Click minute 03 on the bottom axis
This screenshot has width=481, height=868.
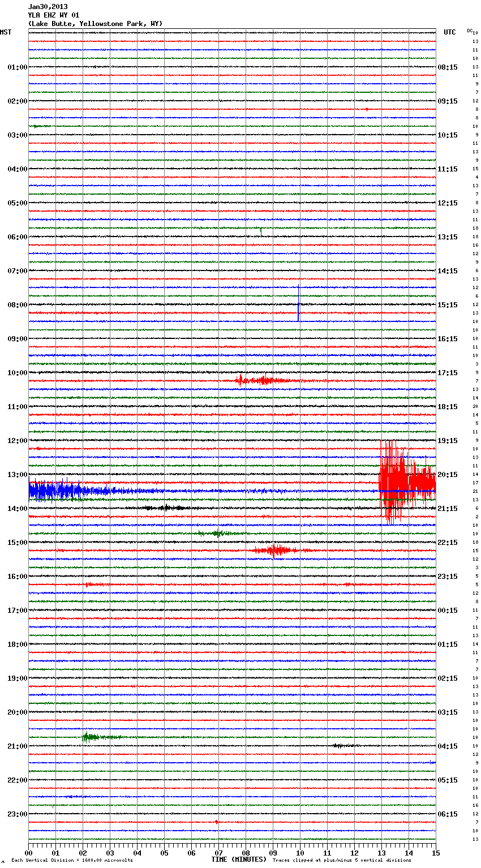point(110,853)
